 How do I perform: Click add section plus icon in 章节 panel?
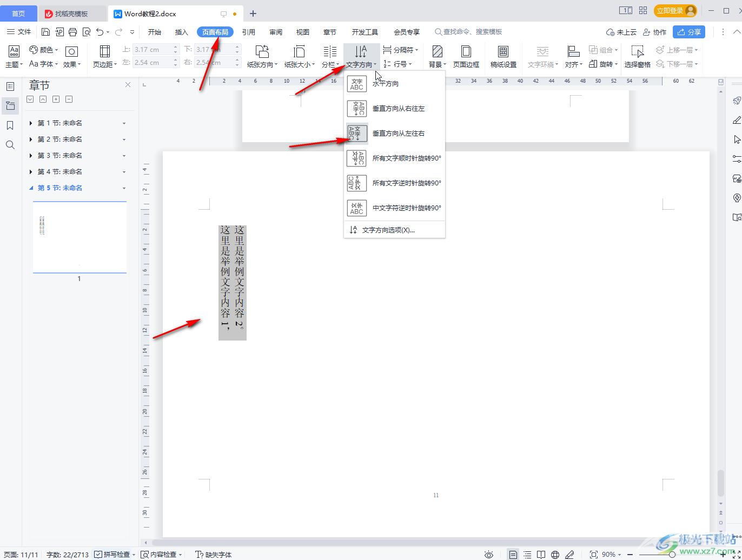point(56,99)
